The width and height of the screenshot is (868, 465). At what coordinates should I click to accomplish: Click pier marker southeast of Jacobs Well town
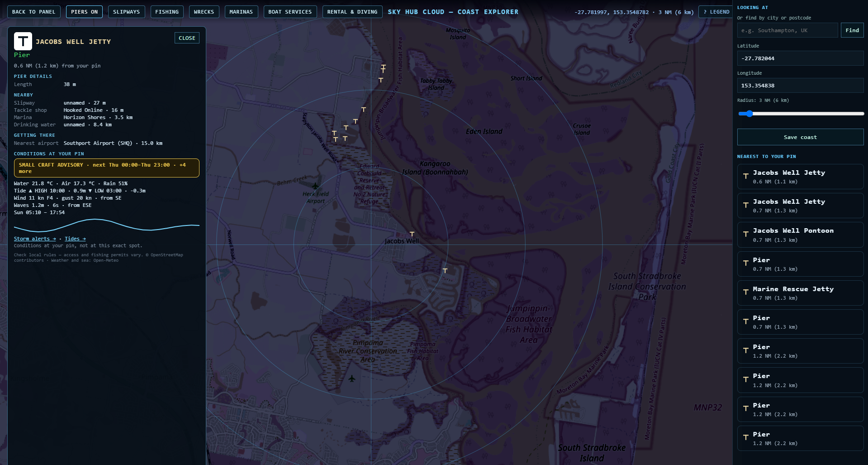click(445, 270)
